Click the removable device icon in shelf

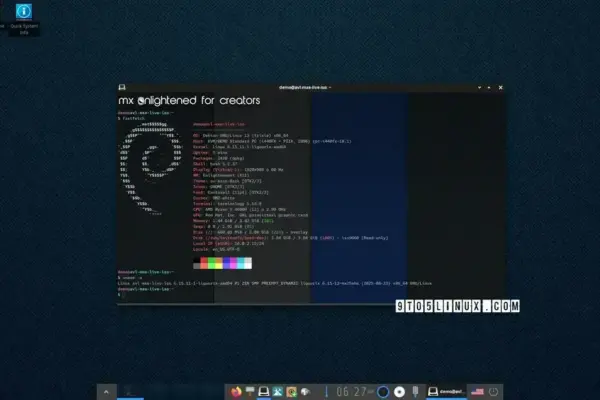point(415,392)
